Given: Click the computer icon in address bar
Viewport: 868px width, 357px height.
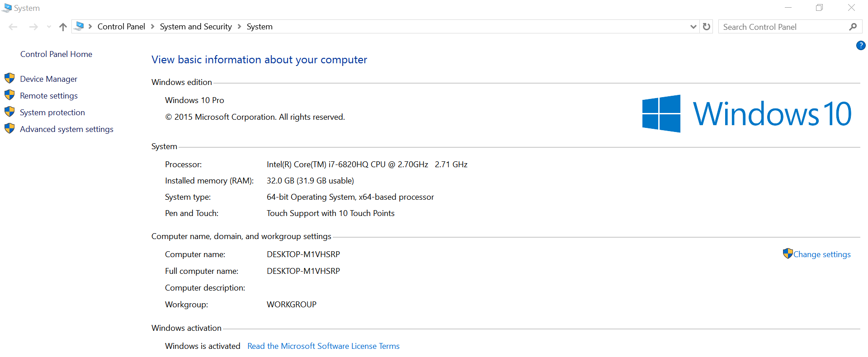Looking at the screenshot, I should (x=79, y=26).
